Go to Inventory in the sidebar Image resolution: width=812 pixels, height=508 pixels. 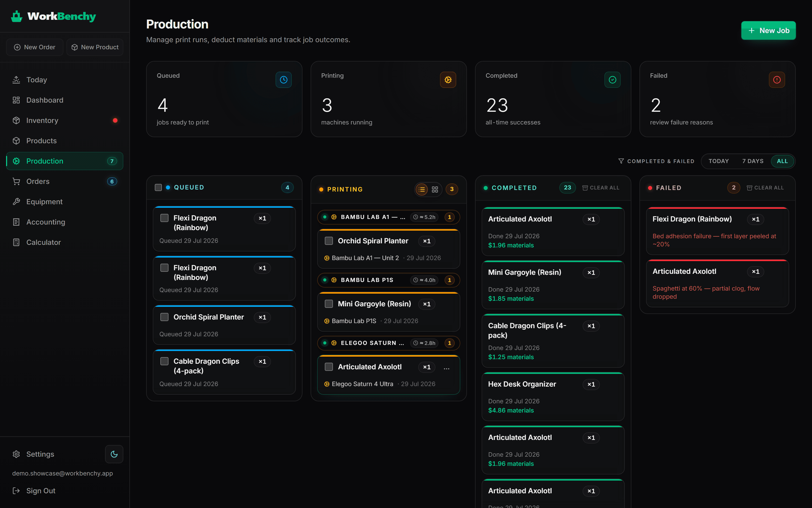coord(64,120)
